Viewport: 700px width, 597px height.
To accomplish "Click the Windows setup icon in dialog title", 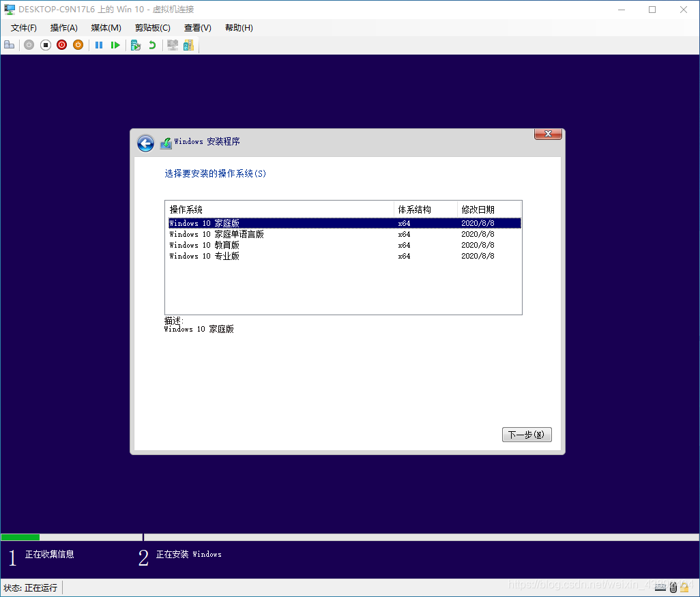I will pyautogui.click(x=166, y=143).
